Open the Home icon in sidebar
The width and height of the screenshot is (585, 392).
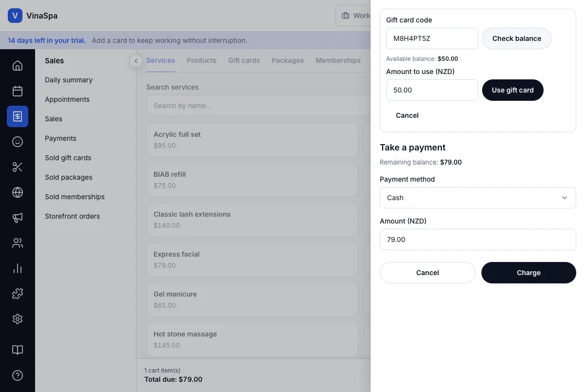(18, 66)
